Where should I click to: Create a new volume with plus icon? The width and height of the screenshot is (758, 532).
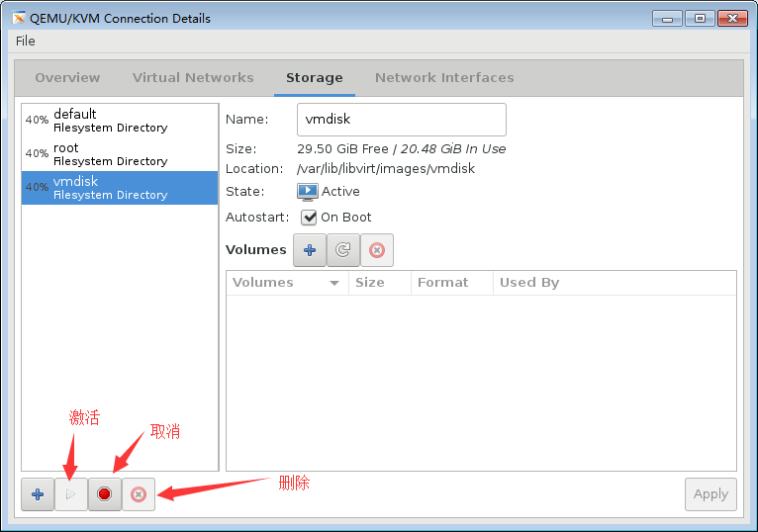pos(310,250)
